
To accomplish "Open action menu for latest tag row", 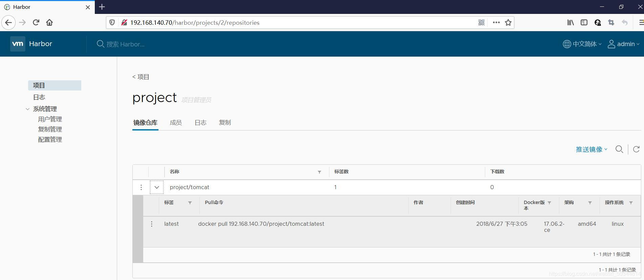I will (x=152, y=224).
